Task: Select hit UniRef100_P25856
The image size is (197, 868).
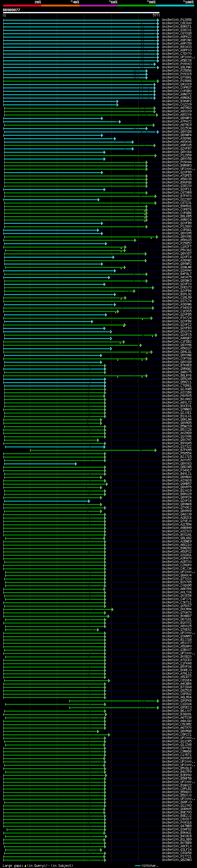Action: tap(177, 71)
